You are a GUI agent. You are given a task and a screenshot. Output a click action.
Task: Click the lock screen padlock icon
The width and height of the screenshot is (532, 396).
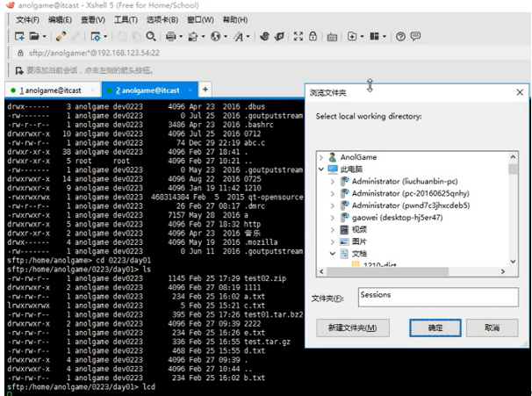point(313,36)
